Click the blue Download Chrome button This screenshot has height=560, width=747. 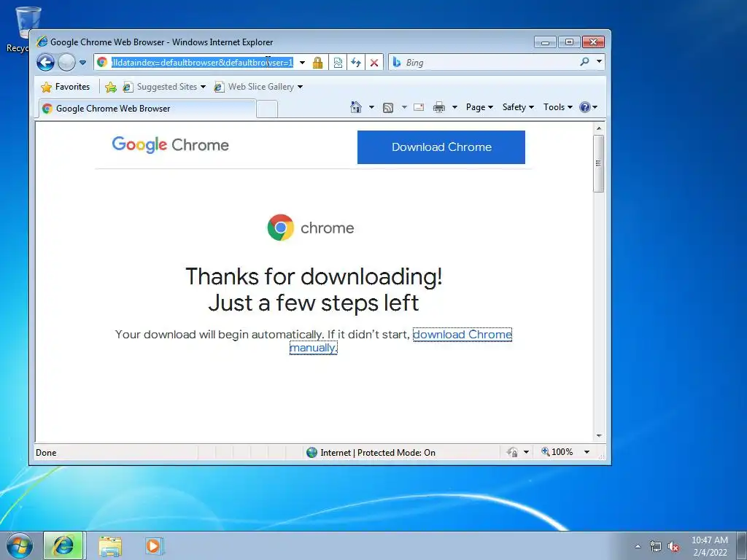(441, 147)
